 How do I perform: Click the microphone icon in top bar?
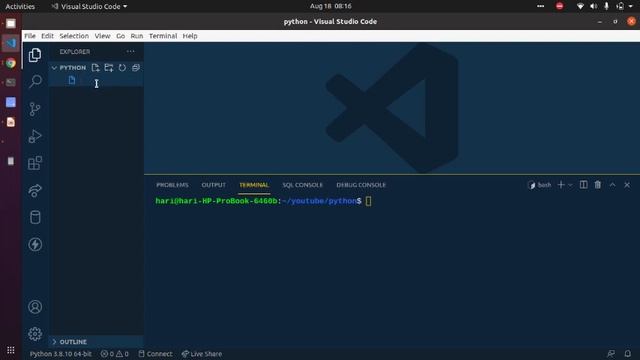point(607,6)
